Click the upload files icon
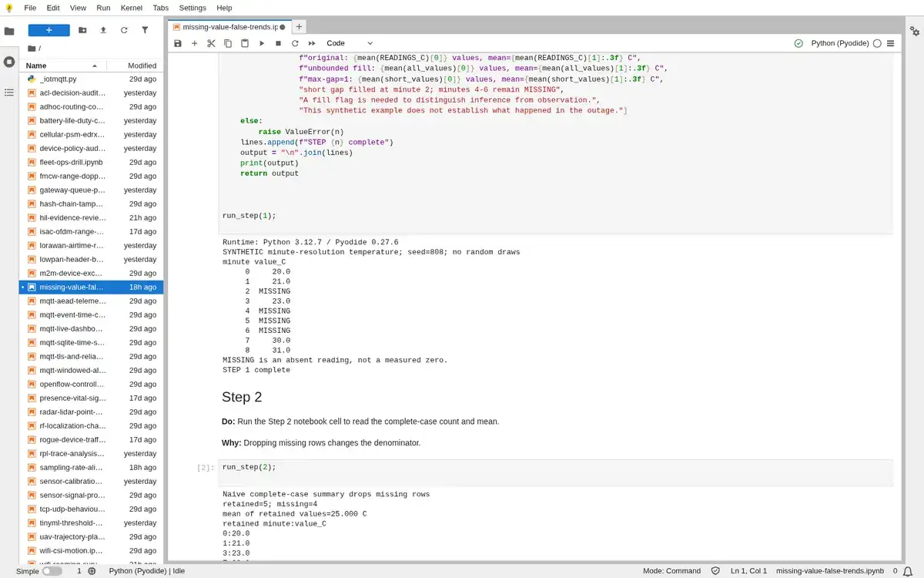 pos(103,30)
